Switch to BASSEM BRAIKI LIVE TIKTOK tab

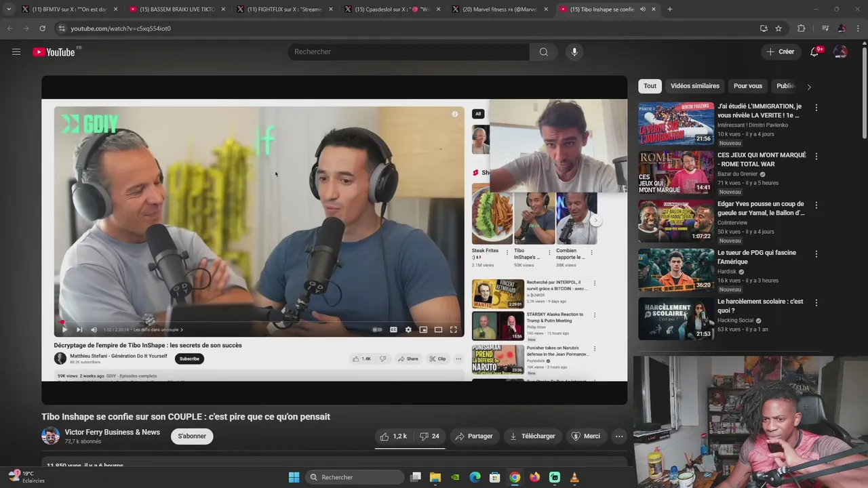pos(176,9)
